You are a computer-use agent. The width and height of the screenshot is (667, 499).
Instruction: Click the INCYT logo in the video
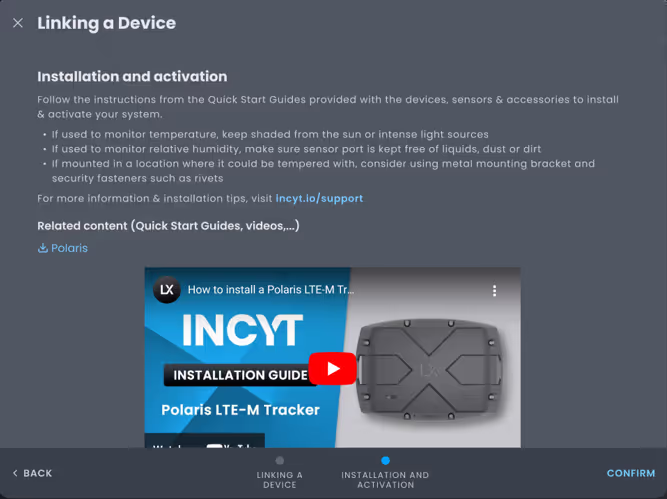[243, 330]
